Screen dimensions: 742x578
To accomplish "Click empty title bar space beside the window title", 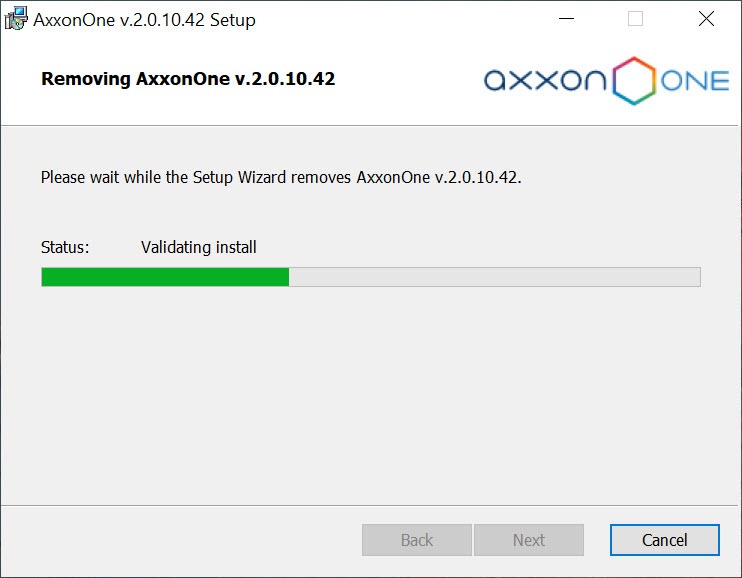I will tap(400, 20).
